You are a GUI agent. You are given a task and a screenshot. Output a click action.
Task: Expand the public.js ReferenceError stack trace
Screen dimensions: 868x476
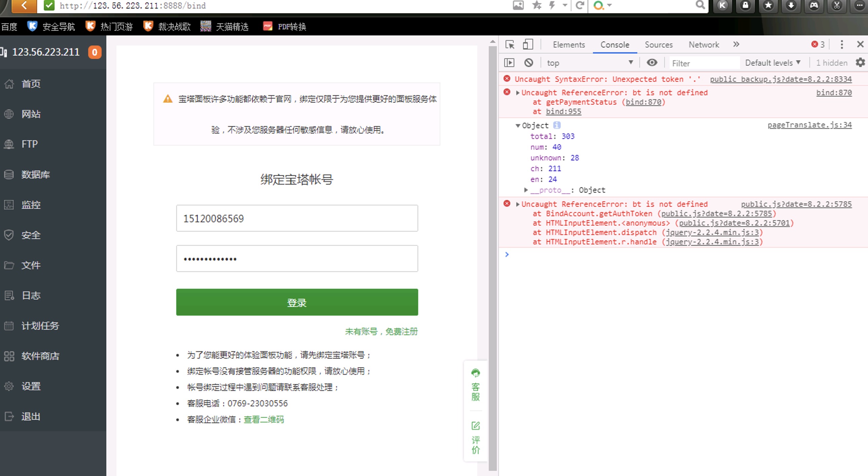(x=518, y=204)
